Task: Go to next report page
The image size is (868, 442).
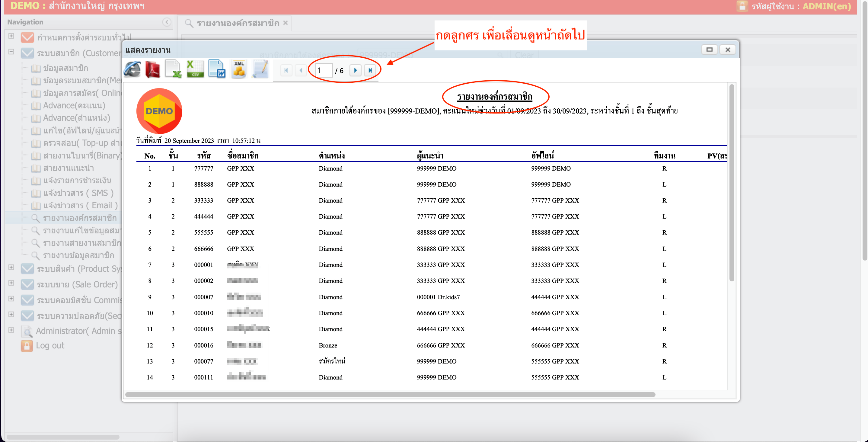Action: point(355,70)
